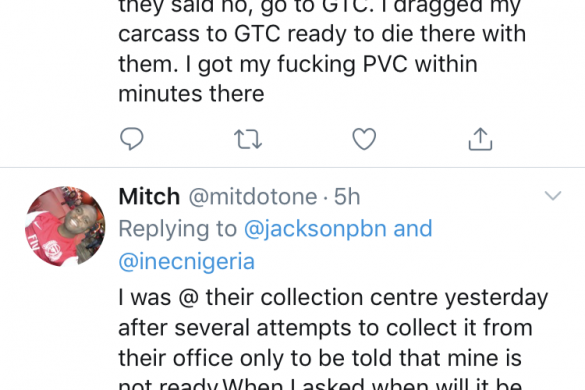Screen dimensions: 585x390
Task: Open the @jacksonpbn profile link
Action: coord(315,228)
